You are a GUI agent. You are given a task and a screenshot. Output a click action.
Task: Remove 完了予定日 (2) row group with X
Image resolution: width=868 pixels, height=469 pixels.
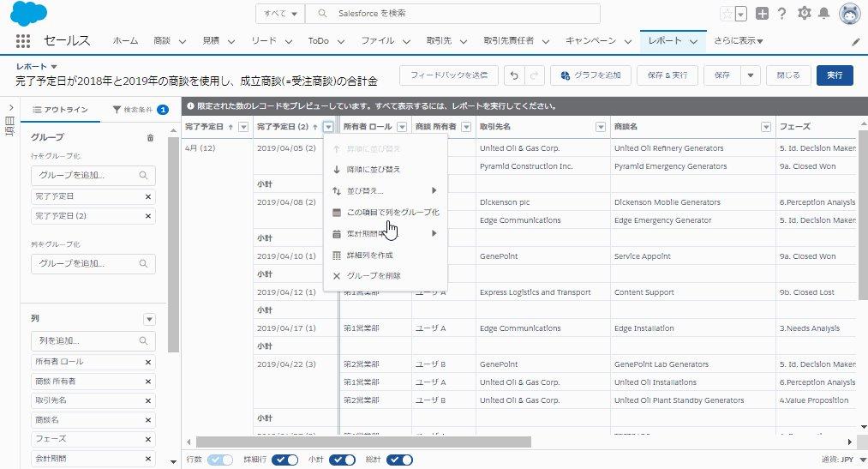click(147, 216)
